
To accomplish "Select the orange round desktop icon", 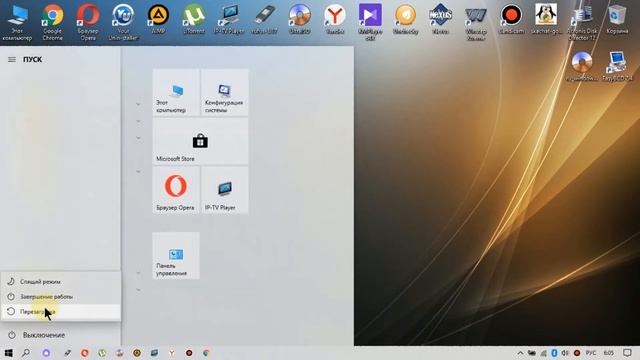I will (405, 19).
